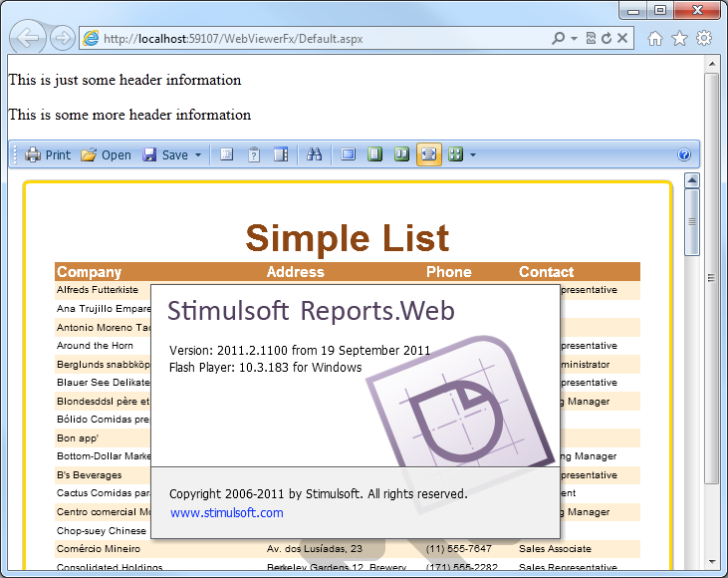Screen dimensions: 728x578
Task: Click the Company column header
Action: pos(90,272)
